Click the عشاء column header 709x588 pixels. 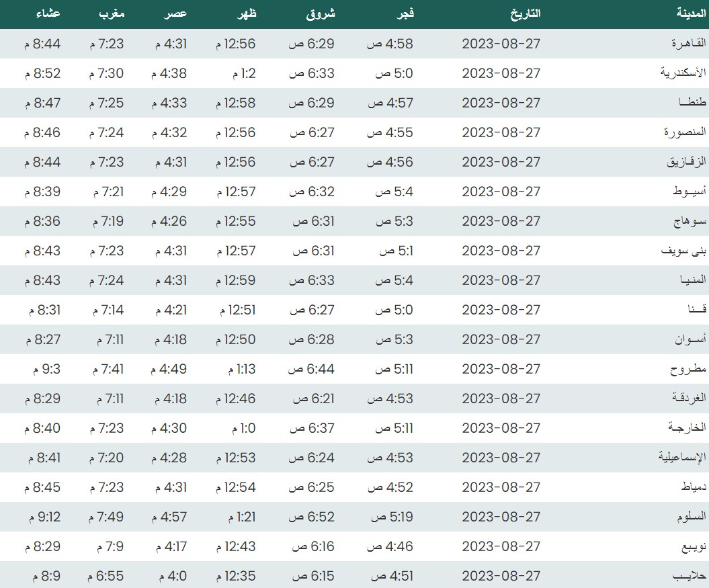[x=46, y=13]
